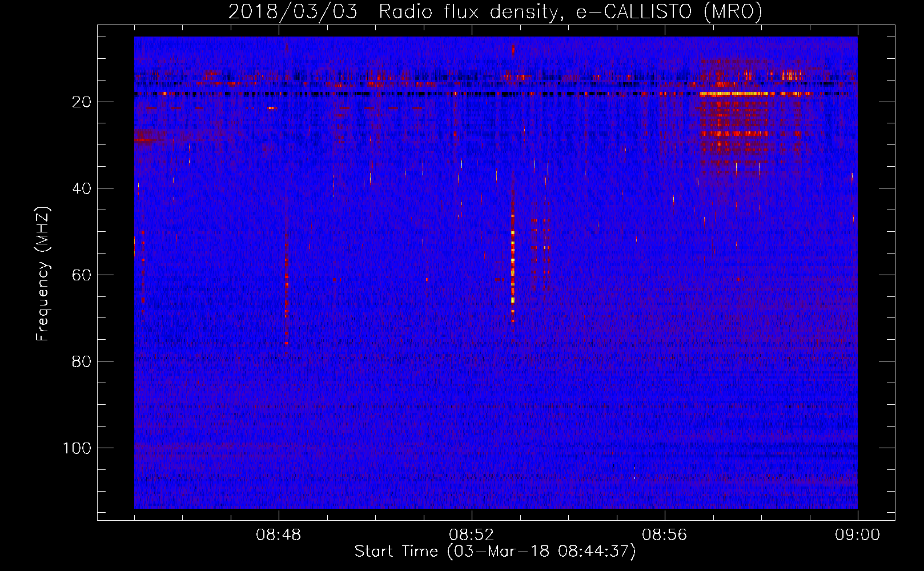Click the 100 MHz frequency tick label
The width and height of the screenshot is (924, 571).
click(x=77, y=448)
